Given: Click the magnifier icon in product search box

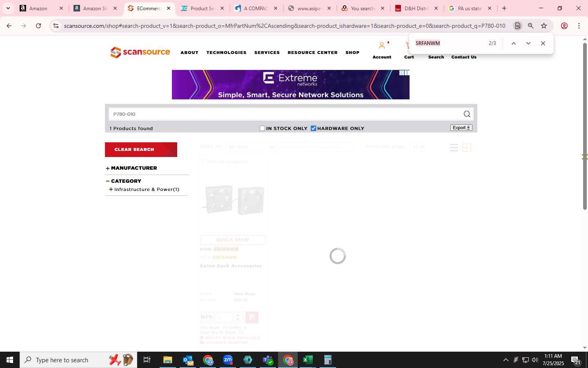Looking at the screenshot, I should tap(467, 114).
